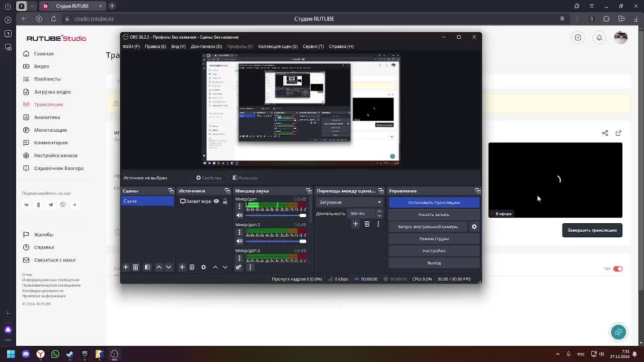Open stream in new window icon
Viewport: 644px width, 362px height.
pyautogui.click(x=618, y=133)
